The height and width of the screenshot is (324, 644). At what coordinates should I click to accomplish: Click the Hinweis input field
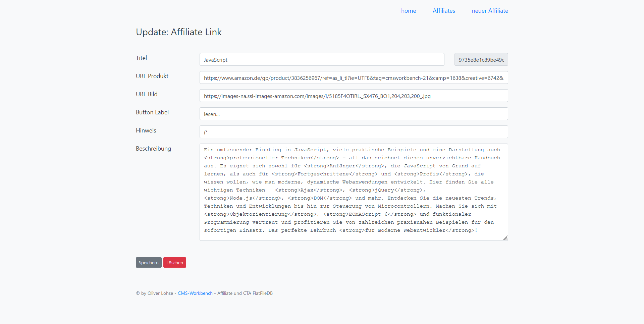(x=353, y=132)
